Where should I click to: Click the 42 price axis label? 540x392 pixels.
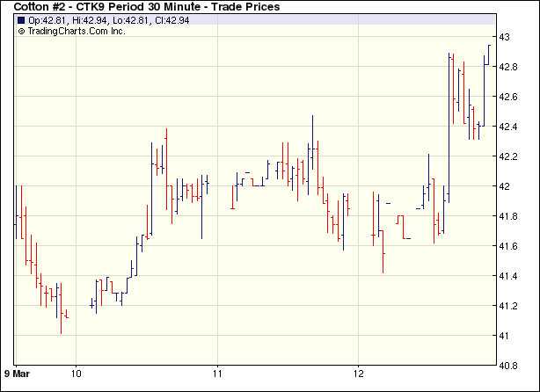pos(504,186)
